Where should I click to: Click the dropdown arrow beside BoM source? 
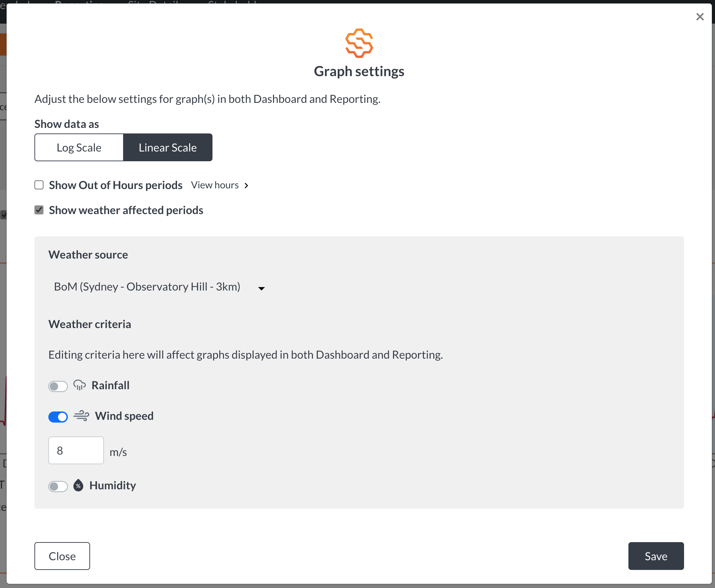[x=262, y=288]
